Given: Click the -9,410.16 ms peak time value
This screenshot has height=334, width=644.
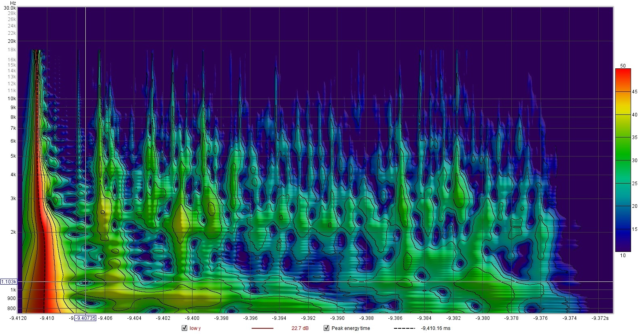Looking at the screenshot, I should (x=436, y=328).
